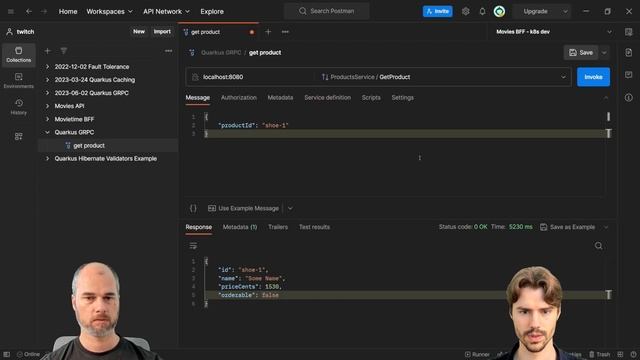This screenshot has height=360, width=640.
Task: Open History in the sidebar
Action: [18, 107]
